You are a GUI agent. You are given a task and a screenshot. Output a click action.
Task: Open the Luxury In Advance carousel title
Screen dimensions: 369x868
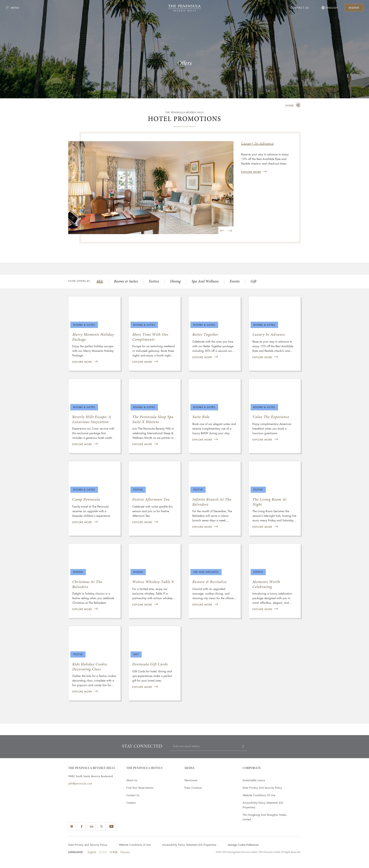click(x=257, y=143)
